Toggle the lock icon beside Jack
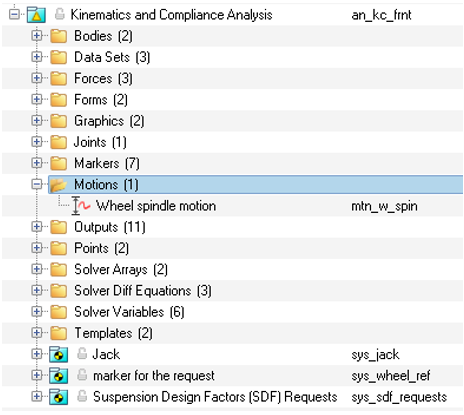464x415 pixels. [x=82, y=354]
